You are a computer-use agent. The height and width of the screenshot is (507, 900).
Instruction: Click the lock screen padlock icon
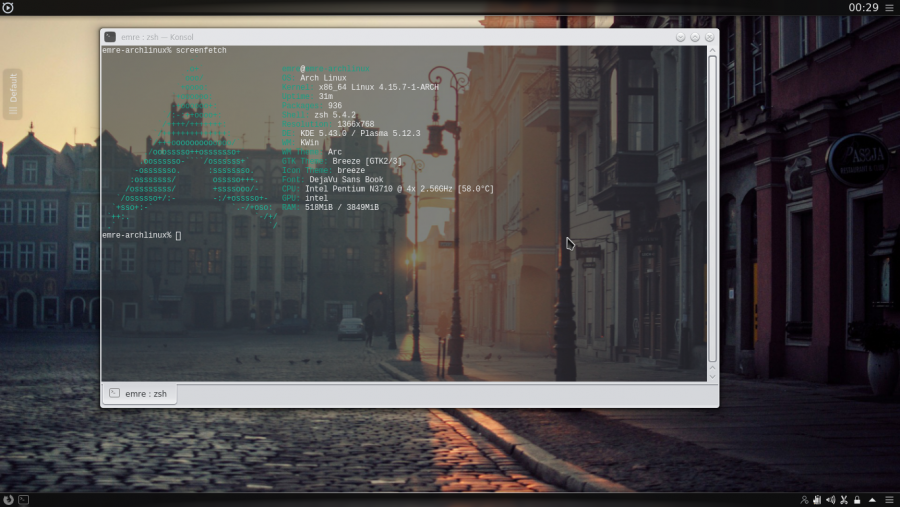point(857,500)
